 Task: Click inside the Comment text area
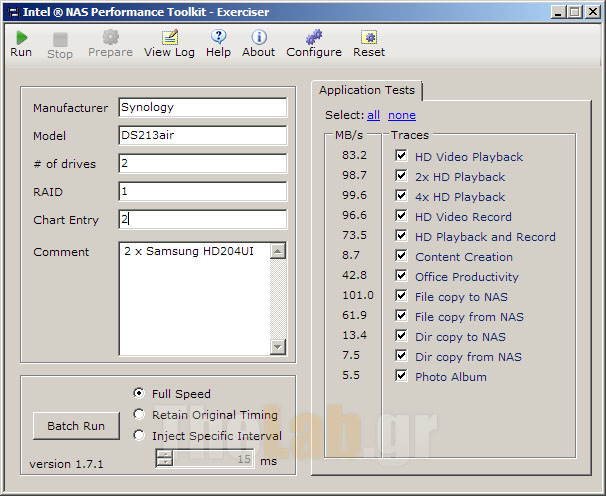tap(195, 298)
